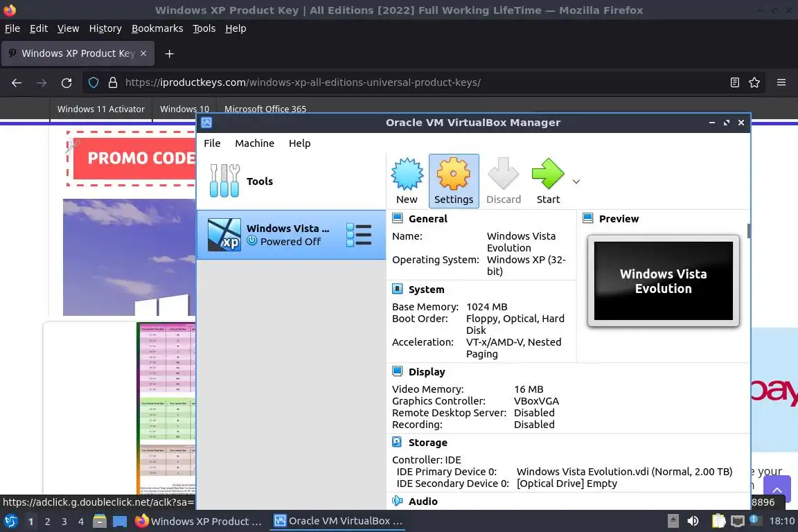Click the System section header icon
The height and width of the screenshot is (532, 798).
pos(398,289)
